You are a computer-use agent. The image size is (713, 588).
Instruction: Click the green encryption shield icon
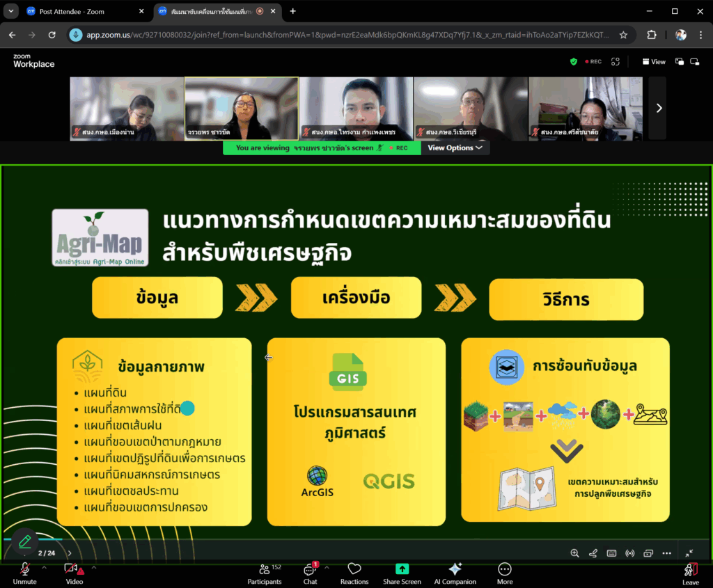574,62
